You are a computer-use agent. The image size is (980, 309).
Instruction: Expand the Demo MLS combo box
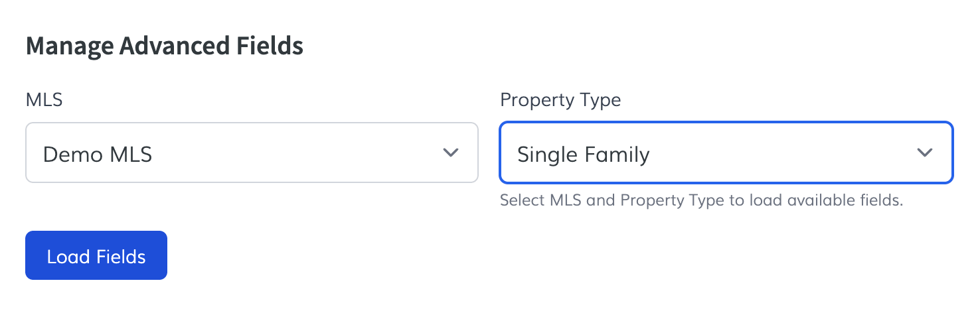click(x=252, y=153)
